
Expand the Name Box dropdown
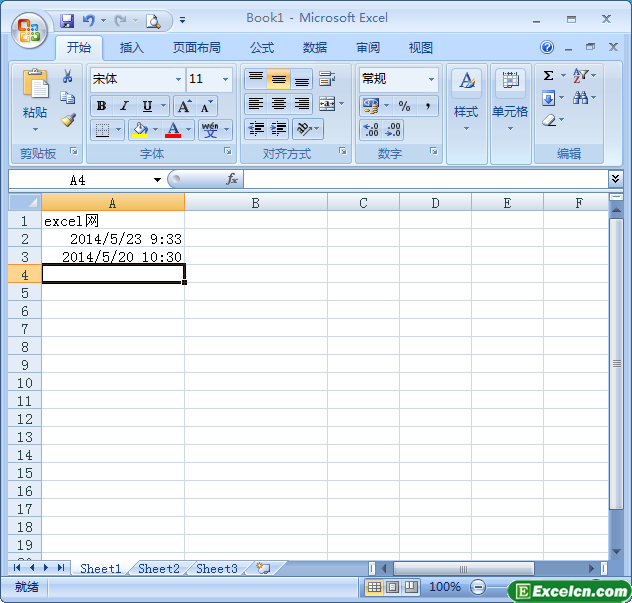157,180
